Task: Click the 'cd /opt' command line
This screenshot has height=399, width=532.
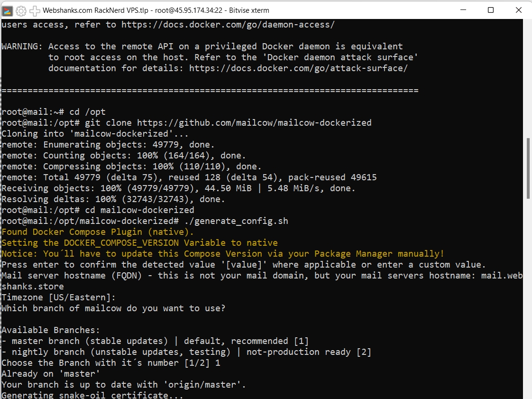Action: coord(87,112)
